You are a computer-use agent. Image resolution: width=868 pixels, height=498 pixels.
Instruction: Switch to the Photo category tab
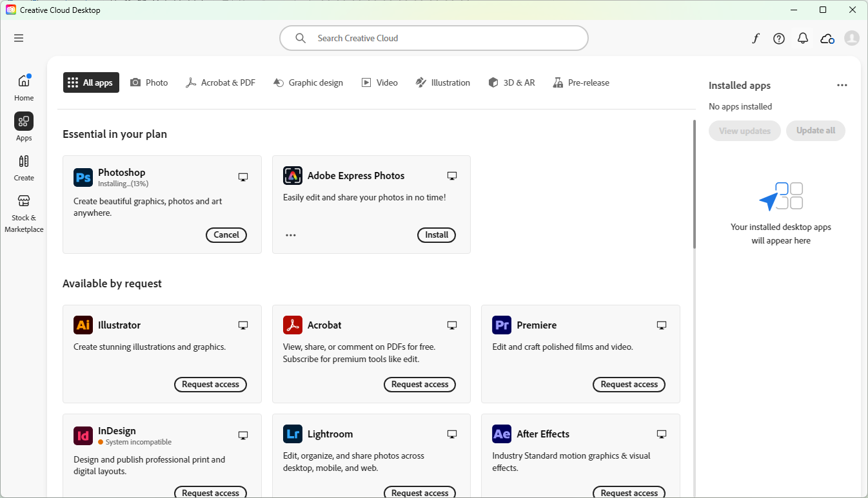pos(149,82)
